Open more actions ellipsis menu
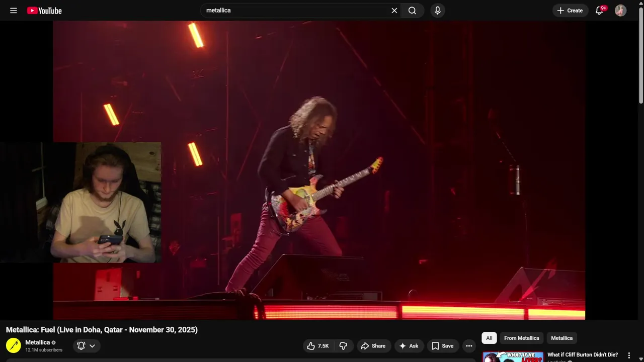 [469, 346]
